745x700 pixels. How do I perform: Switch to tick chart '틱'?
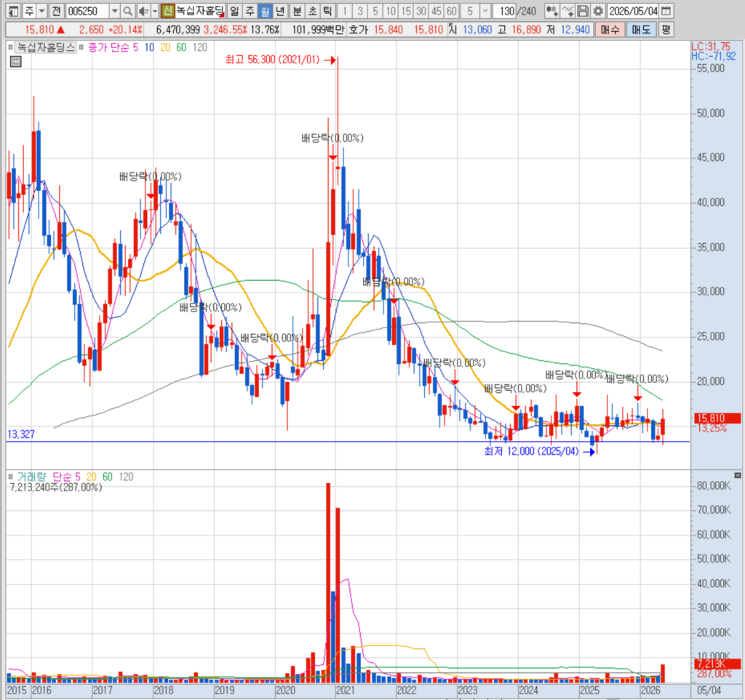(x=327, y=11)
